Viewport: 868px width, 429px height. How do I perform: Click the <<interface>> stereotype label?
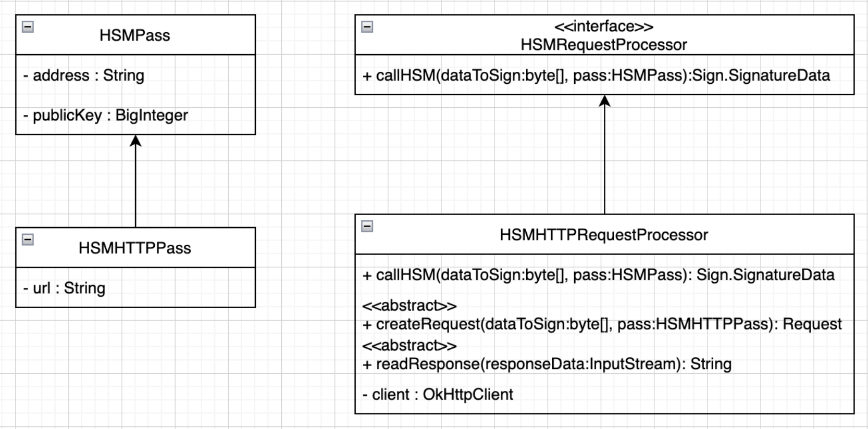604,26
